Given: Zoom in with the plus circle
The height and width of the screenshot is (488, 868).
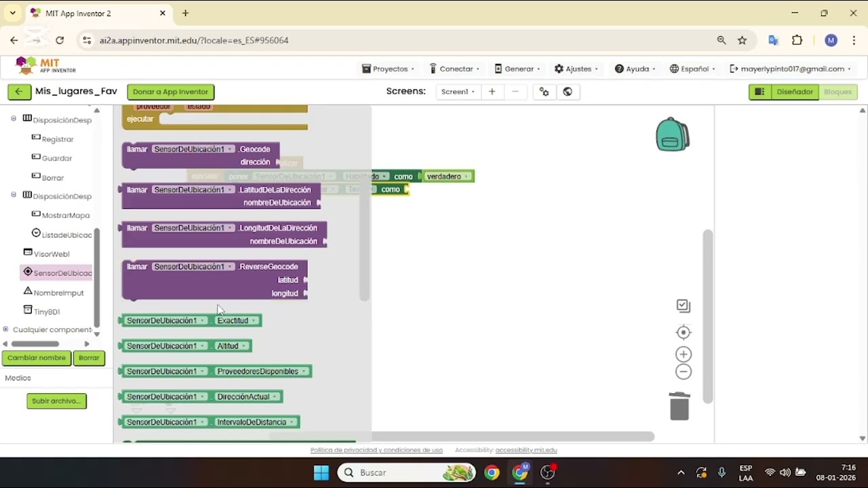Looking at the screenshot, I should point(684,354).
